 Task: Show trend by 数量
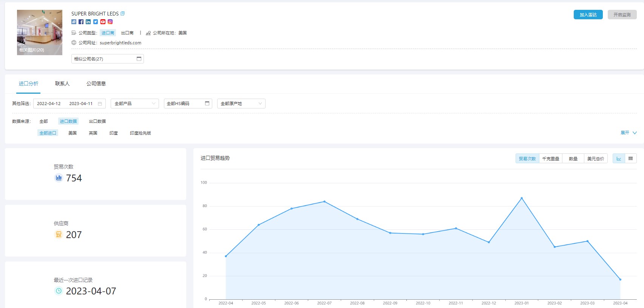(573, 158)
